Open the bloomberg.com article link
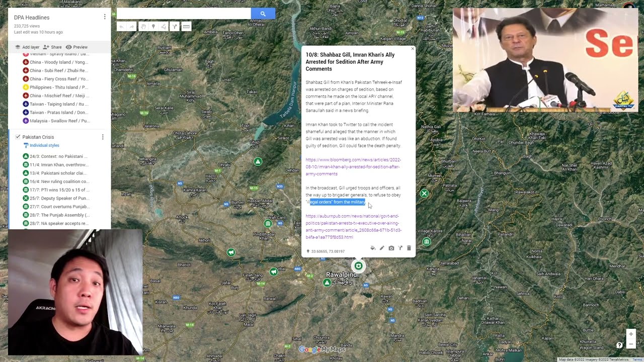The width and height of the screenshot is (644, 362). [353, 167]
